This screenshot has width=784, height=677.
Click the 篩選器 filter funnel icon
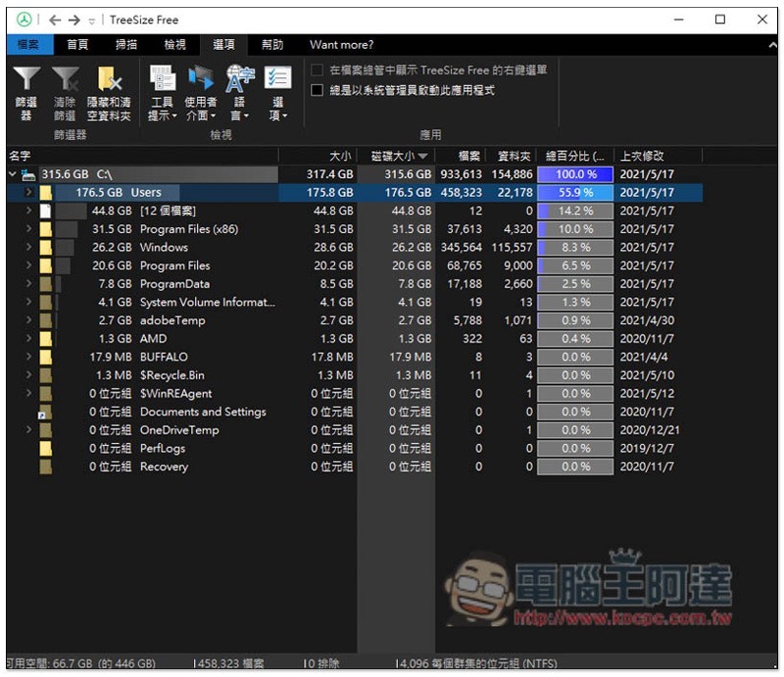[x=26, y=80]
